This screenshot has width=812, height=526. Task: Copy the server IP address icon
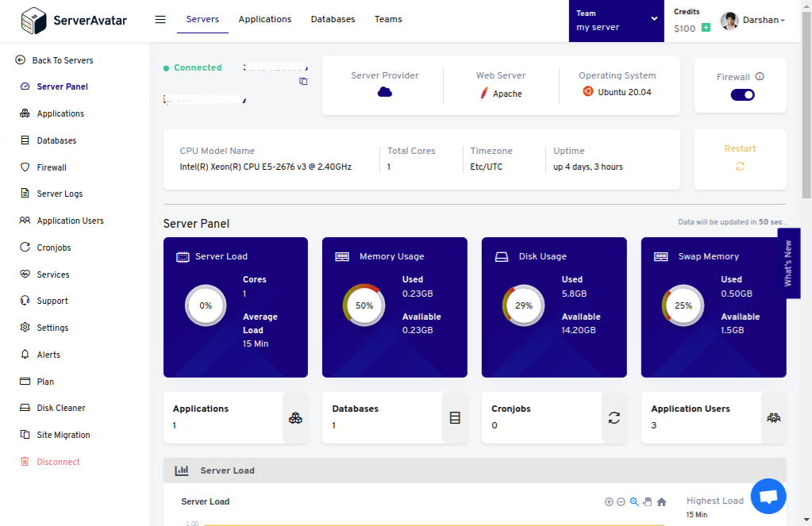[x=303, y=81]
